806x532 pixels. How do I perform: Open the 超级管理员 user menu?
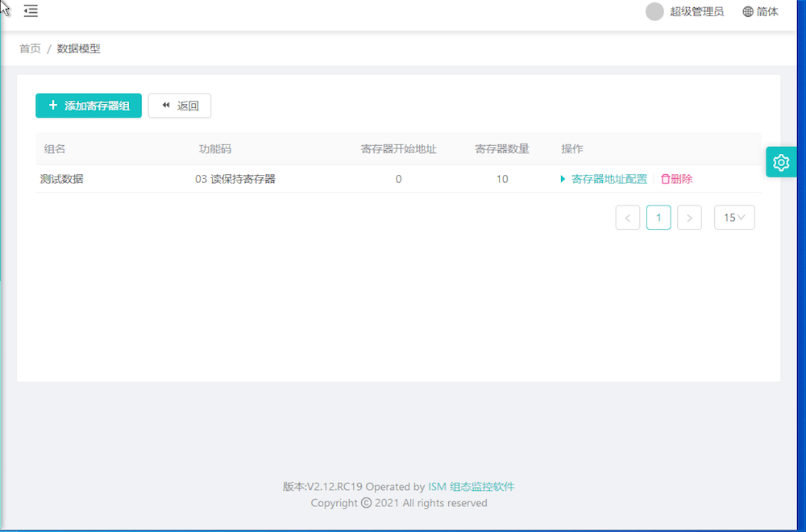(x=696, y=12)
